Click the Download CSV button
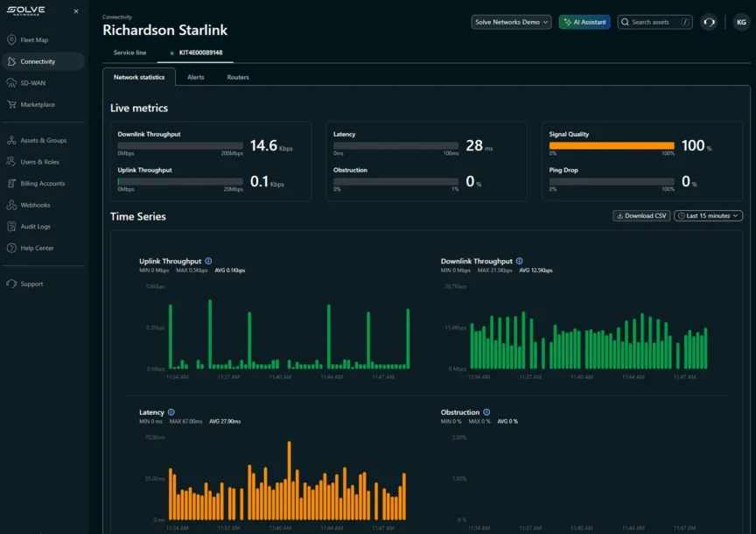The width and height of the screenshot is (756, 534). (x=641, y=215)
